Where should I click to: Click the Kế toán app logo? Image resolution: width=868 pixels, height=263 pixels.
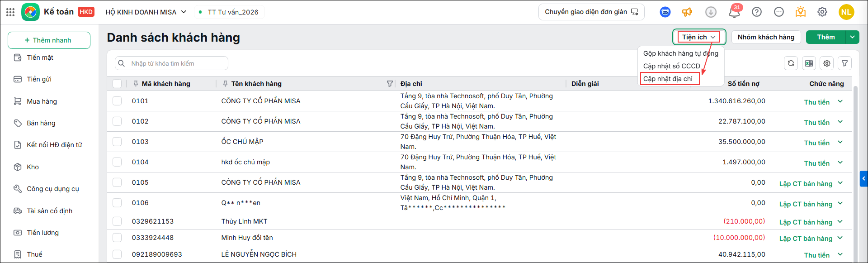(x=30, y=12)
